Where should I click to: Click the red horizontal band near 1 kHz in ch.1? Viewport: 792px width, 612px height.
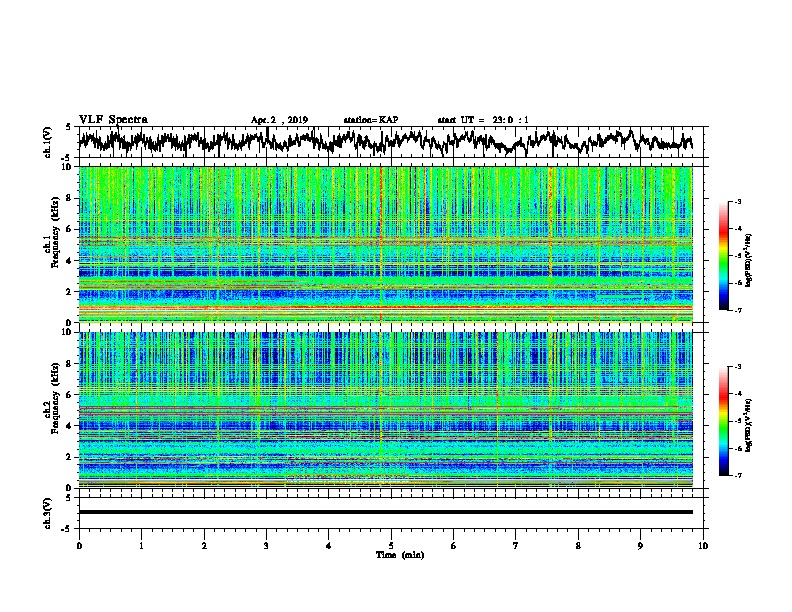(x=385, y=307)
